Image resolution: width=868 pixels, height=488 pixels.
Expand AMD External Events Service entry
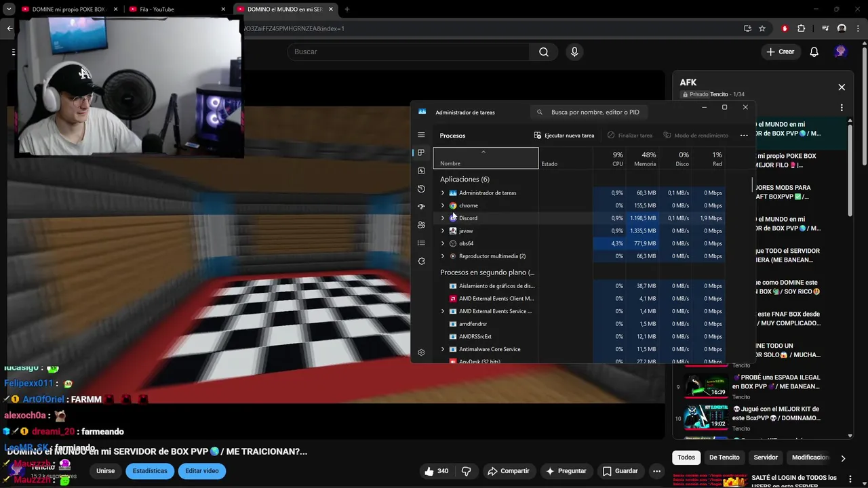(443, 311)
